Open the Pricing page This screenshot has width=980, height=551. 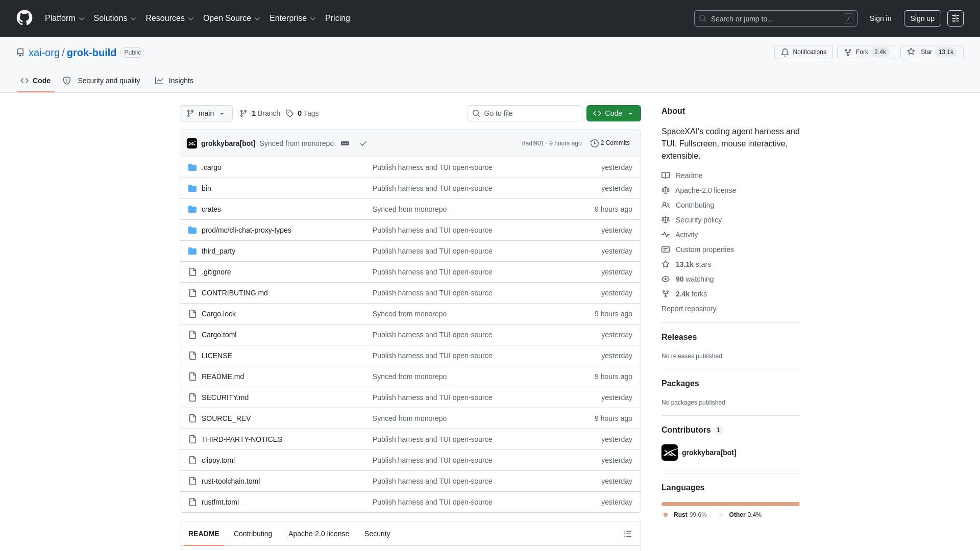point(337,18)
